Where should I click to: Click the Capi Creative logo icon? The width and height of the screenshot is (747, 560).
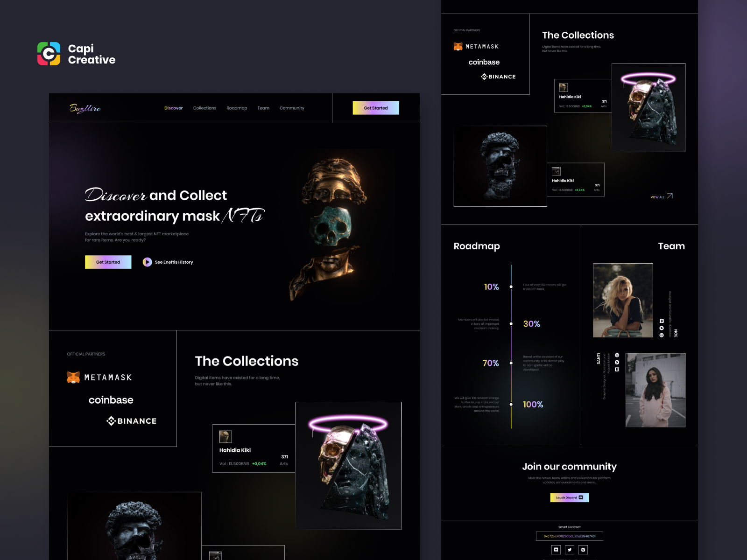pos(49,54)
